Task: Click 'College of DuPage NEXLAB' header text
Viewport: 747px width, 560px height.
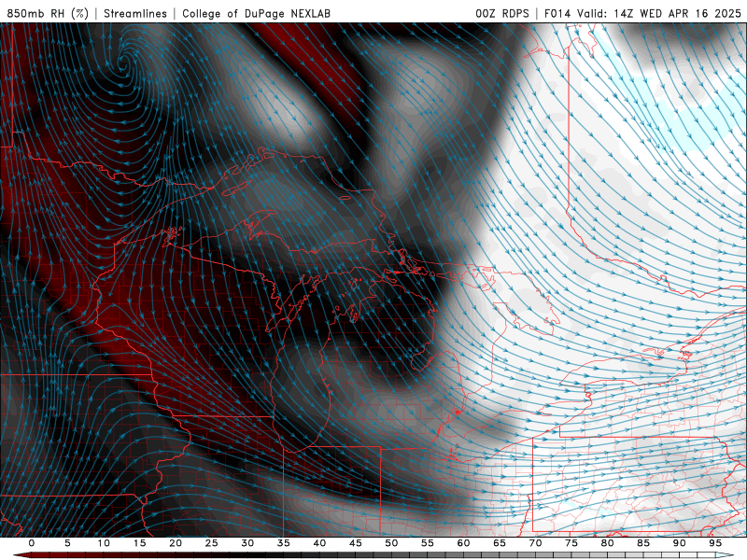Action: pyautogui.click(x=256, y=13)
